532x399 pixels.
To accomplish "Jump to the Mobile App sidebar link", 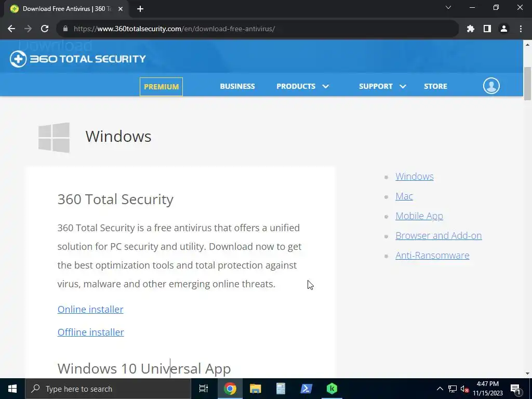I will tap(419, 216).
